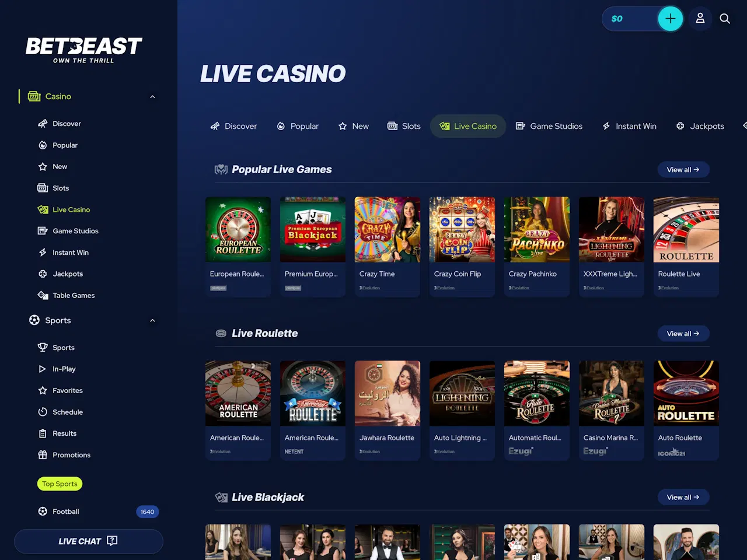Launch the Crazy Time game thumbnail
The height and width of the screenshot is (560, 747).
388,229
